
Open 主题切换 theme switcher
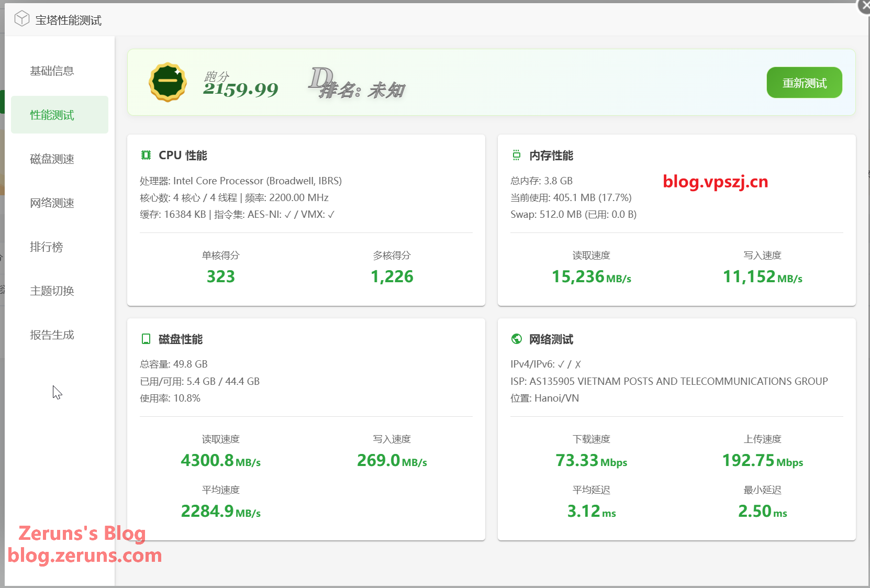pyautogui.click(x=52, y=291)
